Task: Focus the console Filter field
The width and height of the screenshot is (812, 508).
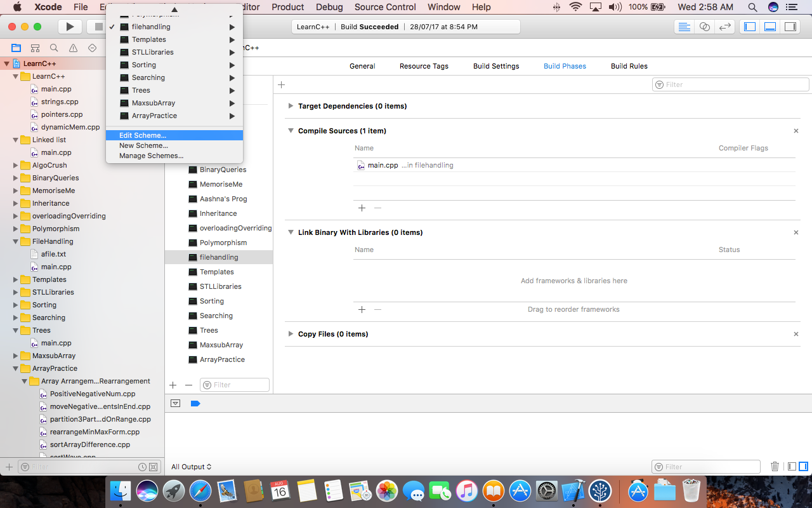Action: [x=706, y=467]
